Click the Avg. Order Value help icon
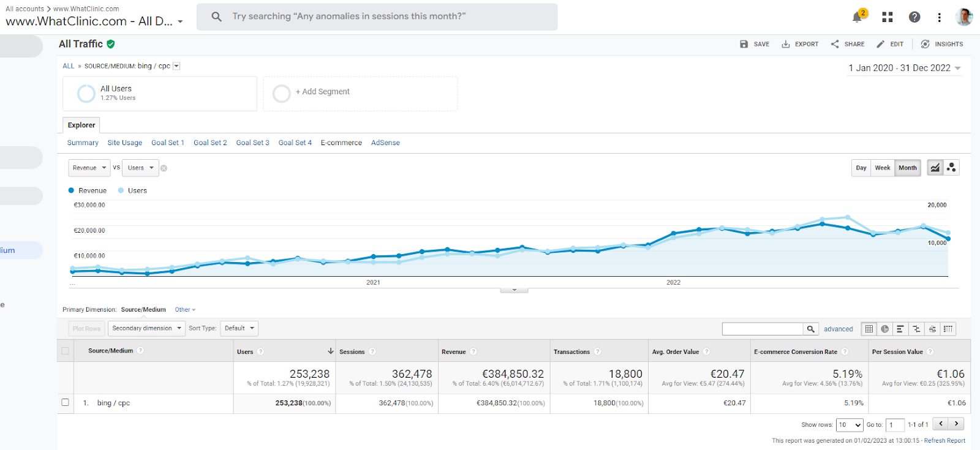The height and width of the screenshot is (450, 980). [707, 351]
